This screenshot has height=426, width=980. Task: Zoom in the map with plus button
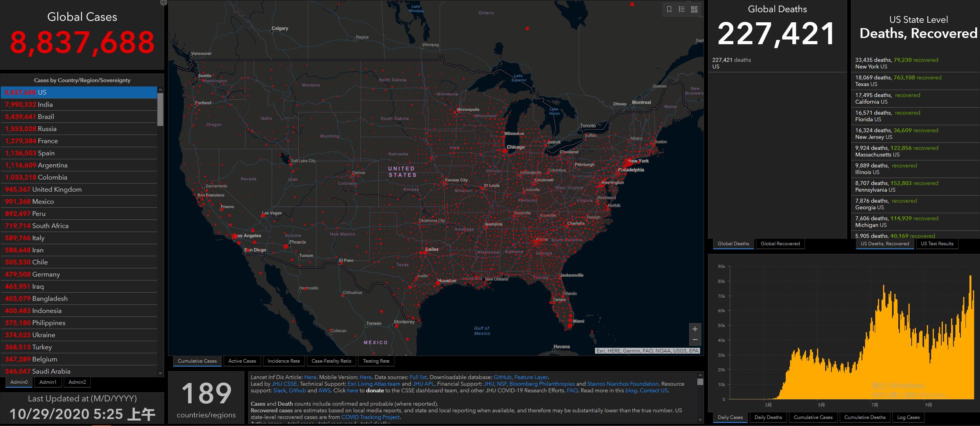695,329
